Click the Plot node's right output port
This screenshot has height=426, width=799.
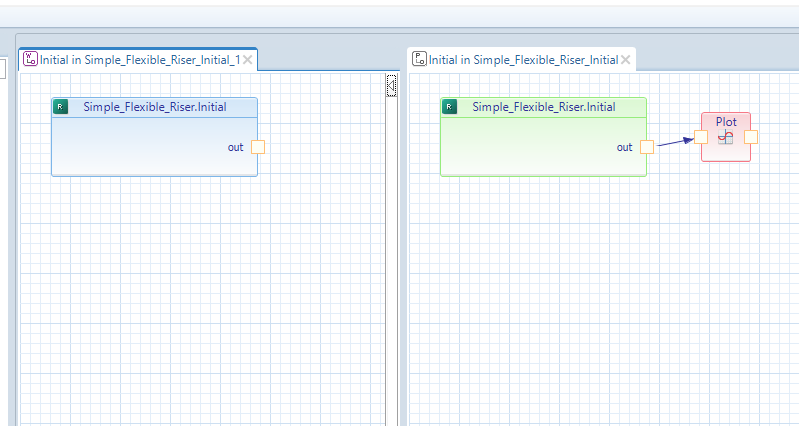coord(751,137)
